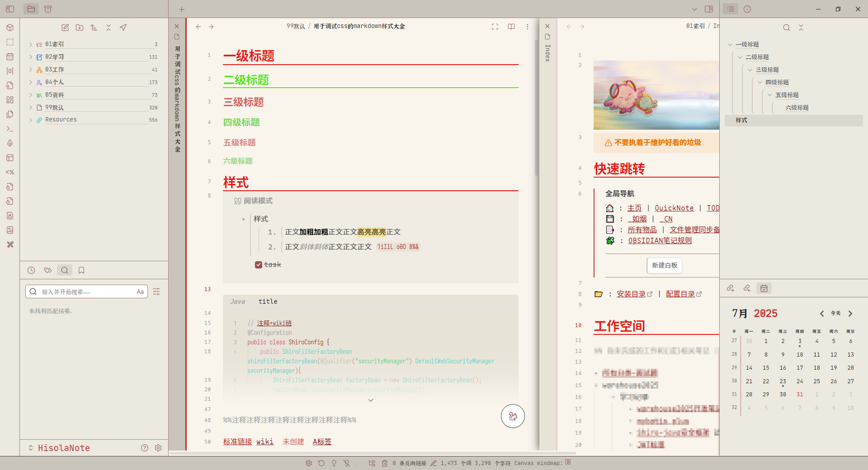Toggle the completed task checkbox

point(259,265)
